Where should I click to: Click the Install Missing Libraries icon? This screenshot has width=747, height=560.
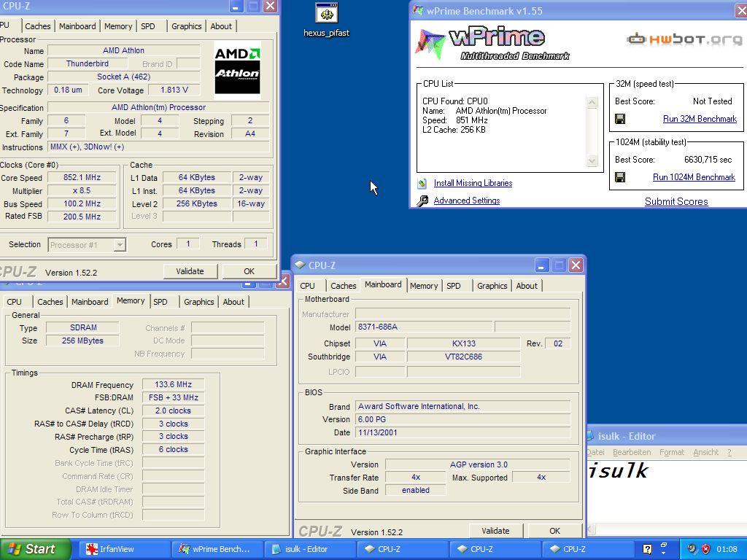pos(422,183)
